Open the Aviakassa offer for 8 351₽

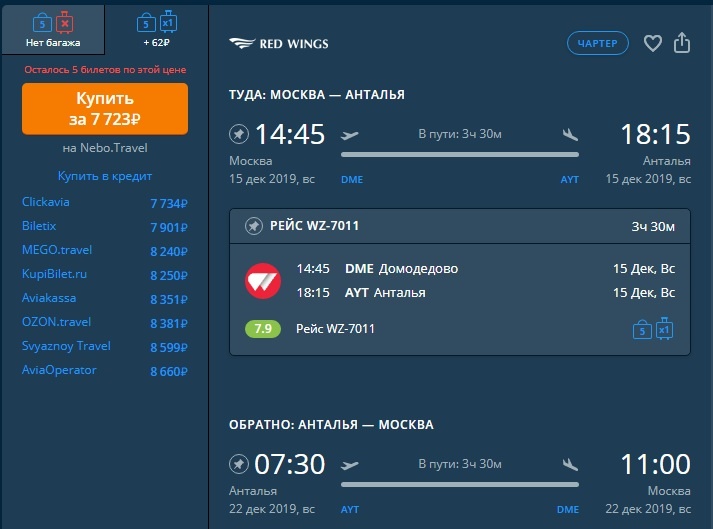105,299
